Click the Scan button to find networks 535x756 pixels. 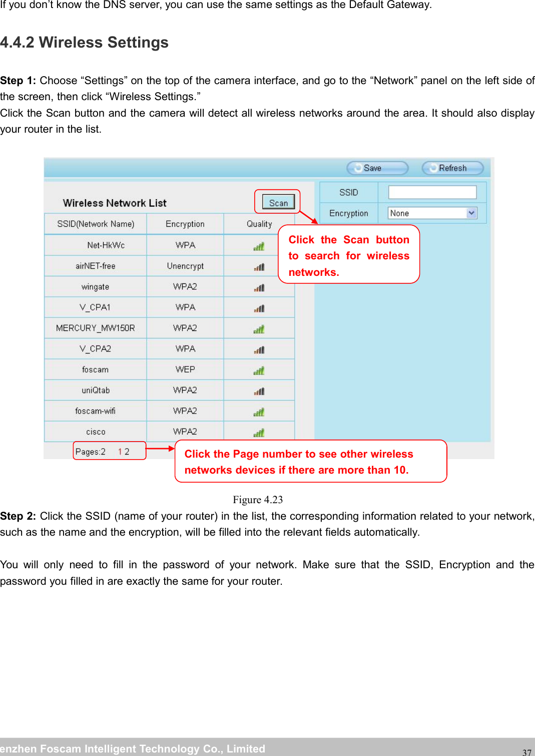pos(278,203)
